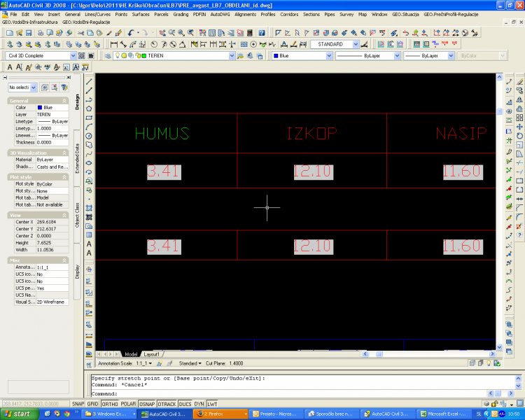Click the Help question mark icon

[x=262, y=33]
